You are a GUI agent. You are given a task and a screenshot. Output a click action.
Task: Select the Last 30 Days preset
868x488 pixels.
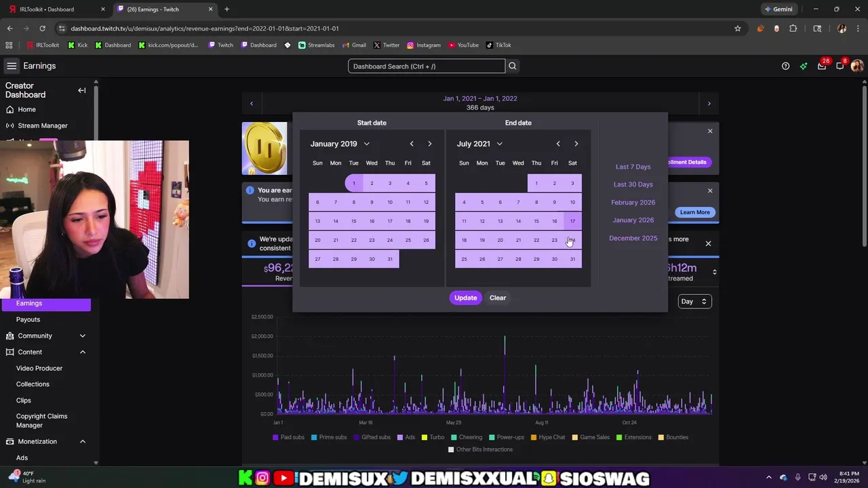coord(633,184)
